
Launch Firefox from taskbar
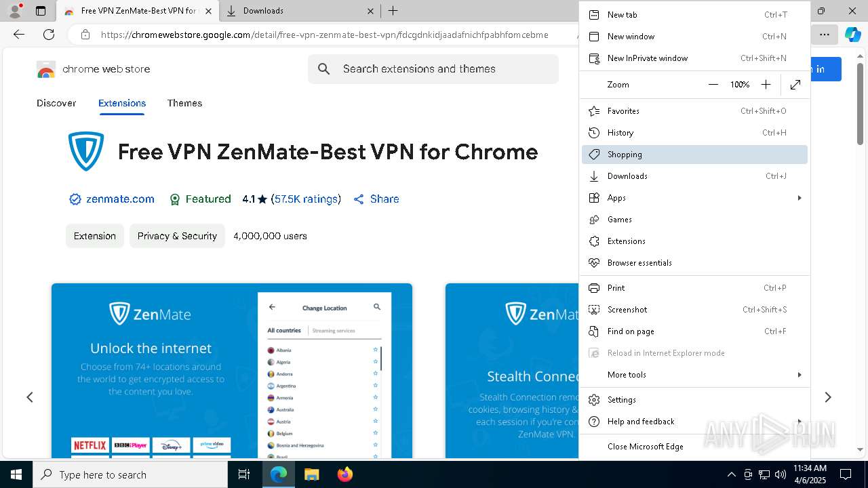(x=345, y=474)
